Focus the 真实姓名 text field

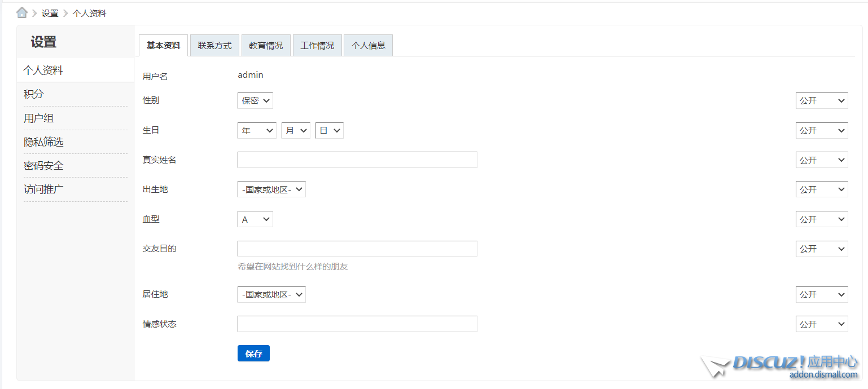(357, 160)
